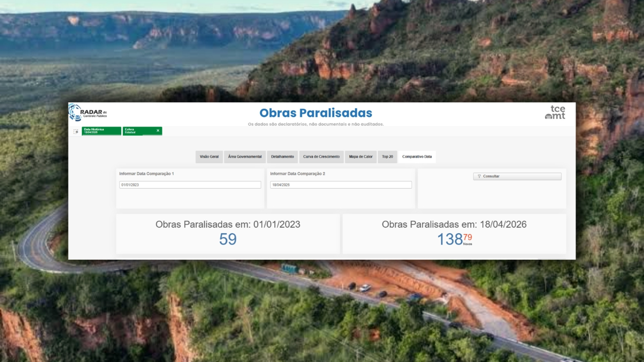644x362 pixels.
Task: Click the Data Comparação 1 date field
Action: (190, 185)
